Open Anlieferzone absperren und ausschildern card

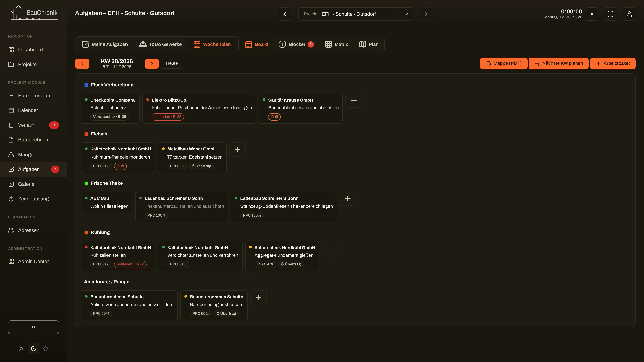(x=129, y=305)
